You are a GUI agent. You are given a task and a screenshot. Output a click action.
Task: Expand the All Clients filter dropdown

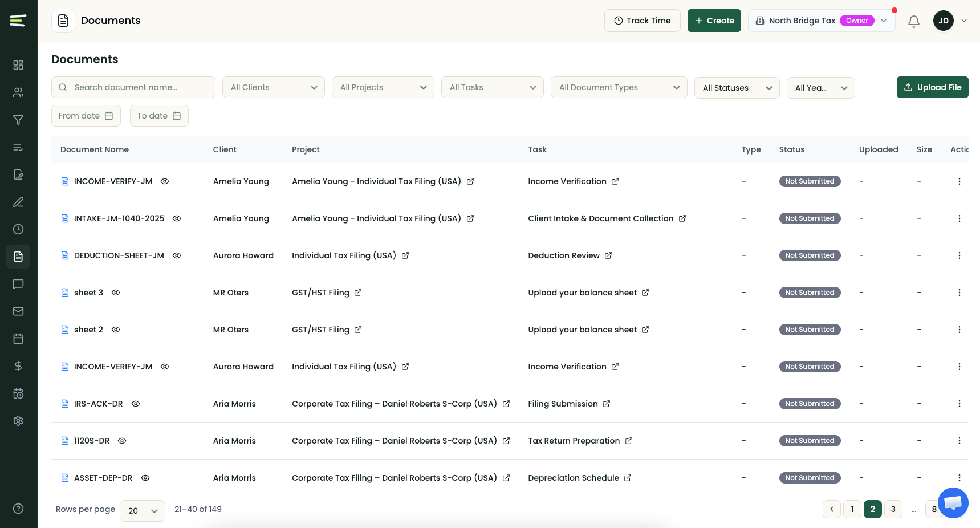tap(274, 87)
